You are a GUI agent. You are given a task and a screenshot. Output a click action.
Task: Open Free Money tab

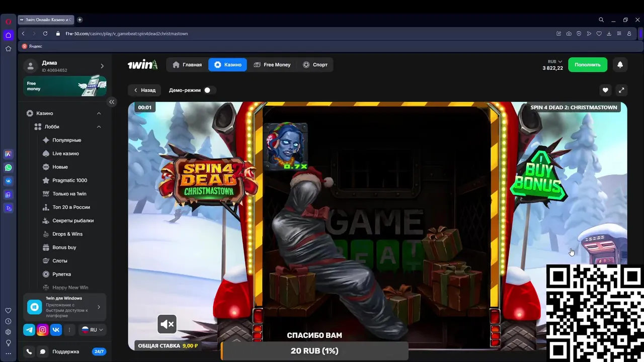272,64
